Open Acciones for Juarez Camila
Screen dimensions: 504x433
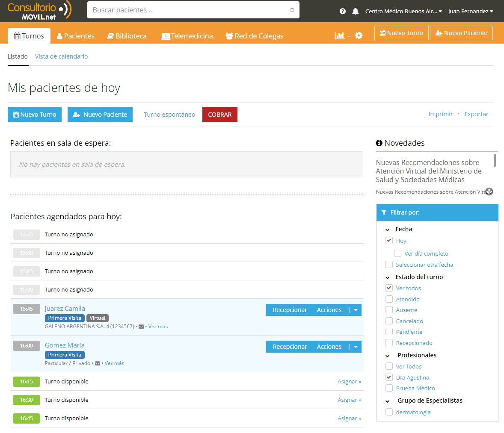click(x=329, y=310)
